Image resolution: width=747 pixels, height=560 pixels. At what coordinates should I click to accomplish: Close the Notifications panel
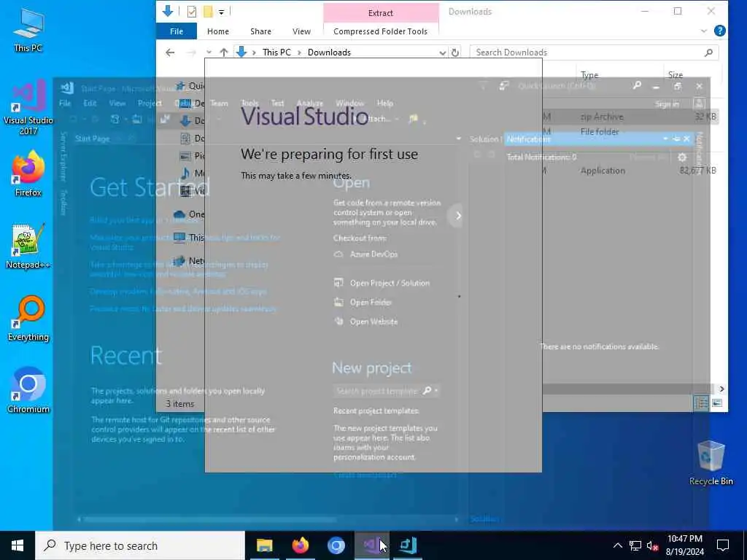686,139
